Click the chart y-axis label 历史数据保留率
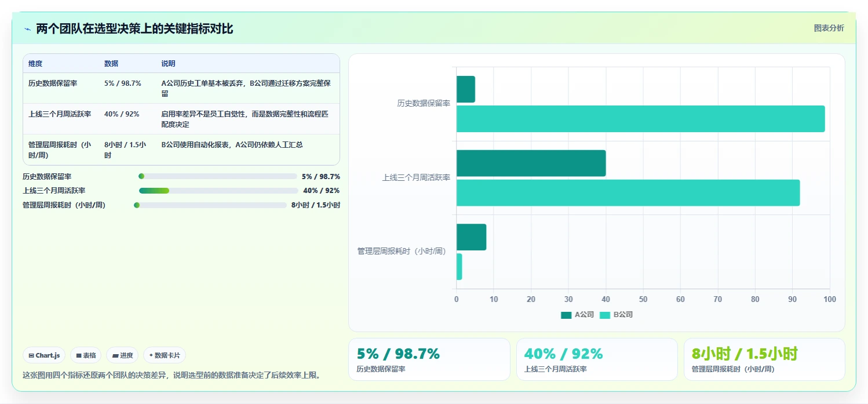The height and width of the screenshot is (404, 868). (424, 104)
